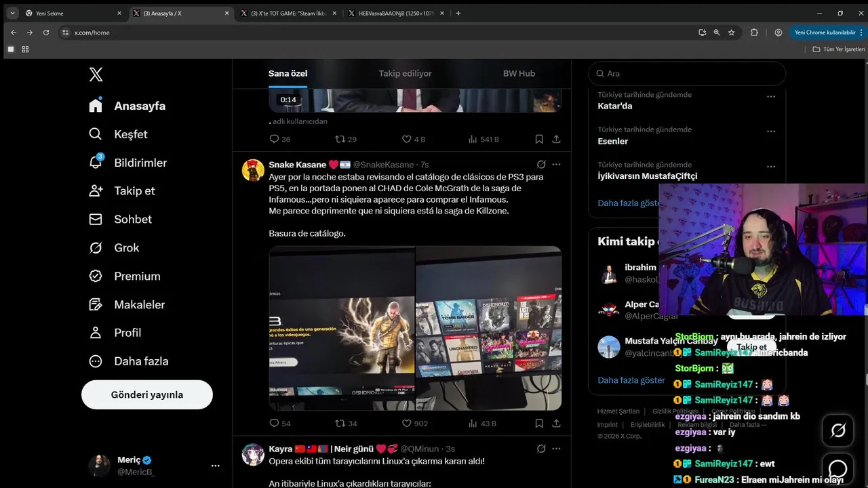Open Makaleler articles

point(127,305)
